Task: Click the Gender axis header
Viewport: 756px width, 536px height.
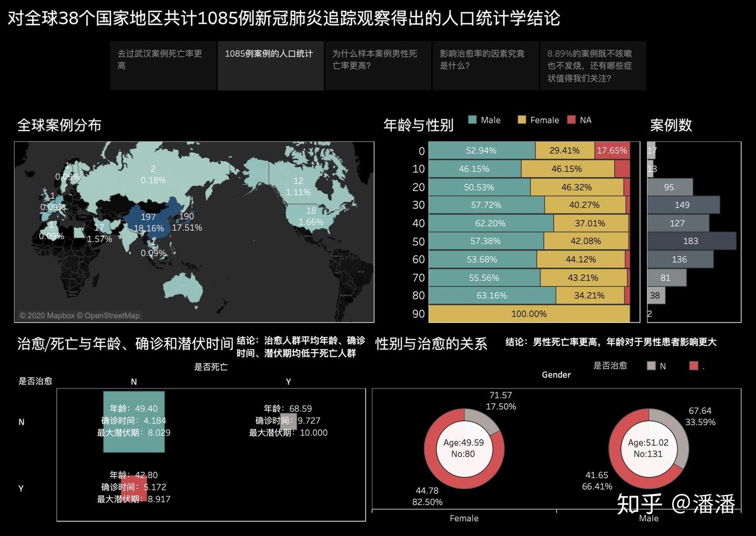Action: [x=556, y=375]
